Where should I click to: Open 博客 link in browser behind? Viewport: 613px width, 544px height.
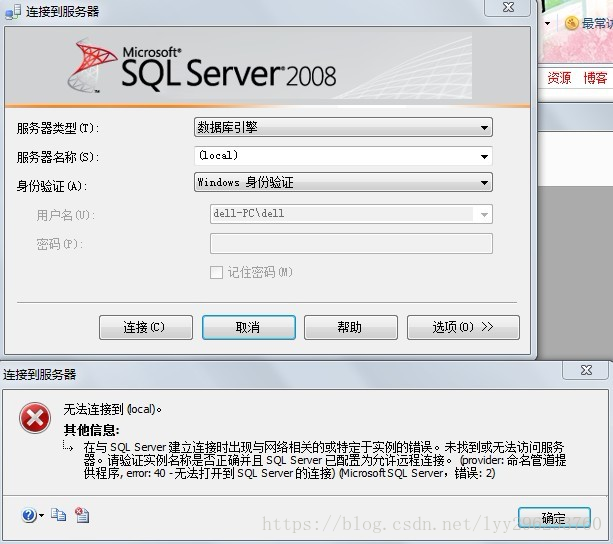[595, 78]
